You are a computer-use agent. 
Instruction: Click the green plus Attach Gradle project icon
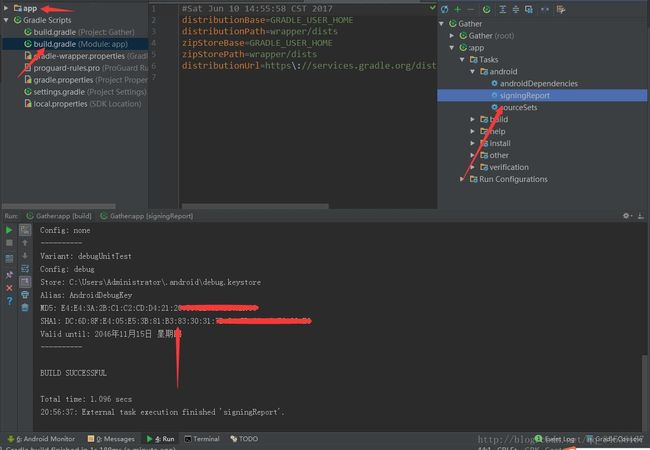pyautogui.click(x=458, y=9)
